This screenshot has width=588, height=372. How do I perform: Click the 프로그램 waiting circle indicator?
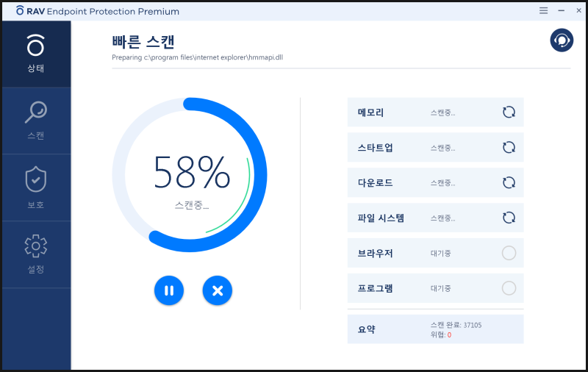click(509, 288)
